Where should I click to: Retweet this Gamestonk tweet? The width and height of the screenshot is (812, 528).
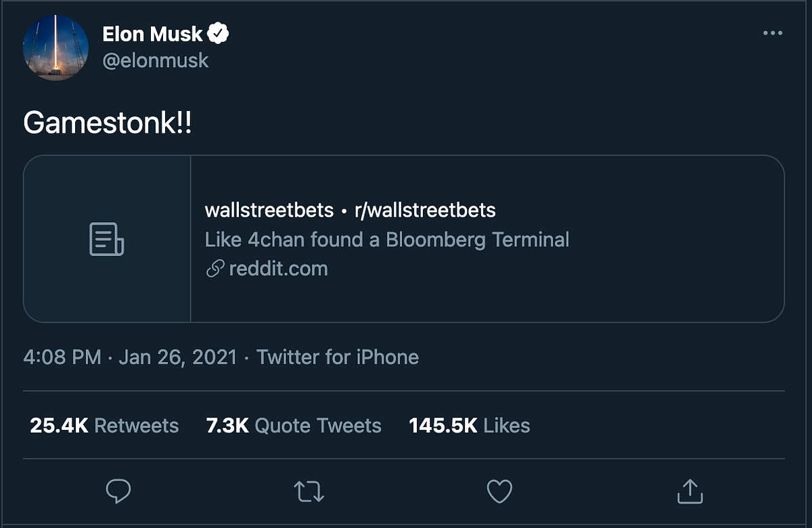coord(309,491)
